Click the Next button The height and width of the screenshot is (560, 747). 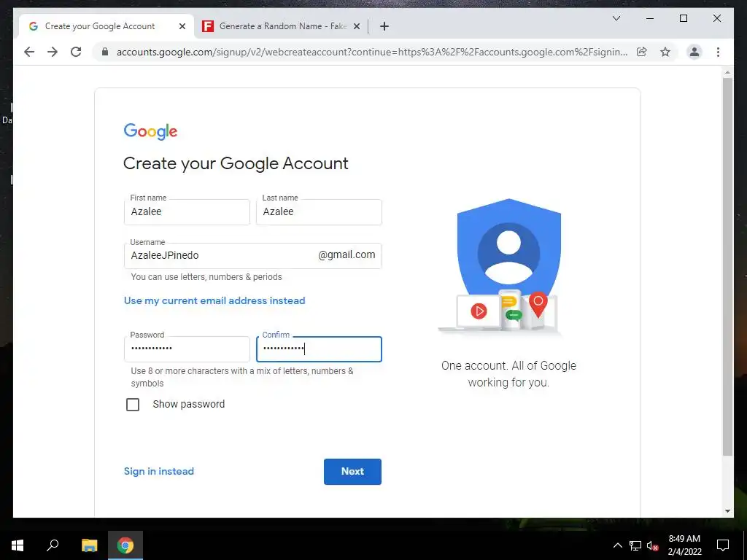(352, 472)
